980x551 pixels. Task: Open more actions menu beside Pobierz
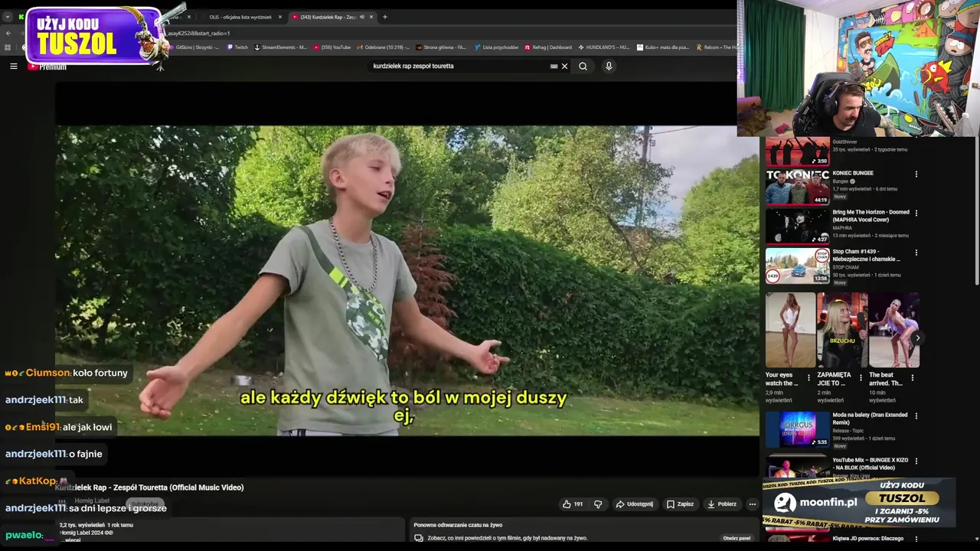point(752,504)
